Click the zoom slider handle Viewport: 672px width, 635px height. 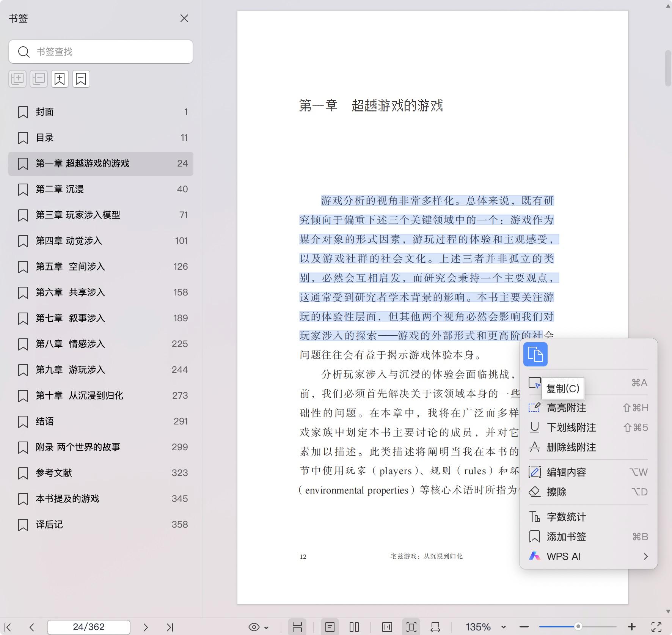(x=578, y=627)
